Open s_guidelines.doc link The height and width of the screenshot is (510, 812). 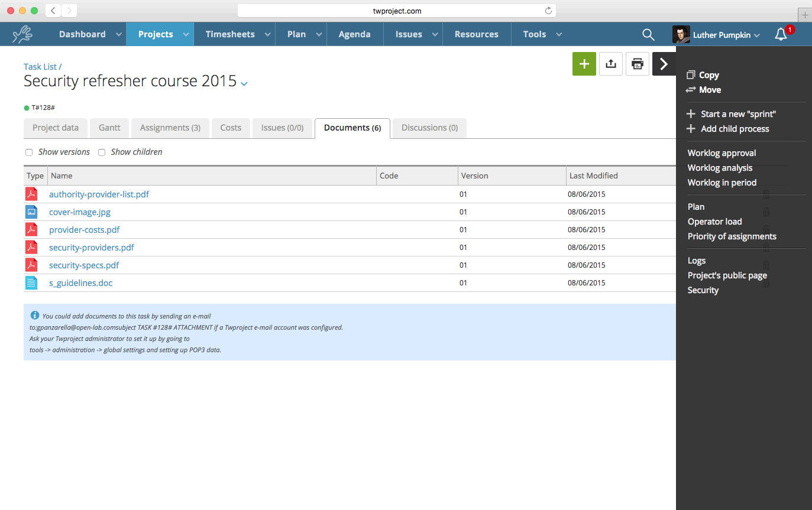(x=80, y=283)
